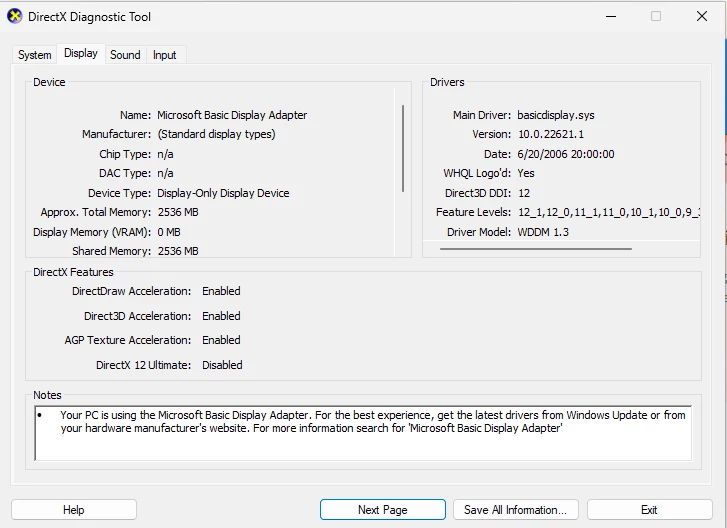Click the 'Display Memory (VRAM):' label
Screen dimensions: 727x528
click(x=92, y=232)
